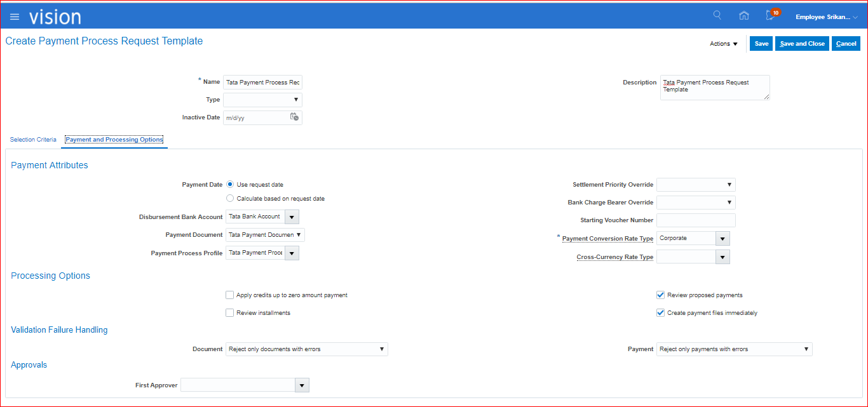
Task: Click the Save and Close button
Action: pos(802,44)
